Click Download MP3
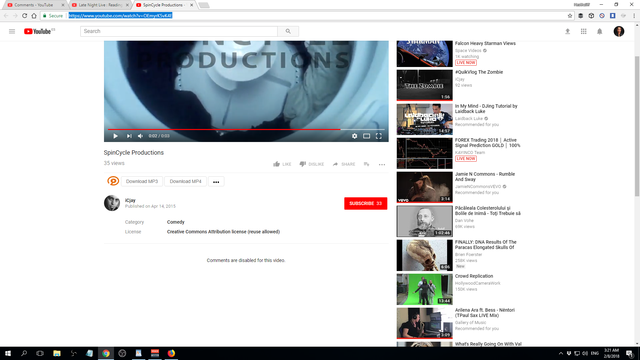The width and height of the screenshot is (640, 360). pos(142,181)
